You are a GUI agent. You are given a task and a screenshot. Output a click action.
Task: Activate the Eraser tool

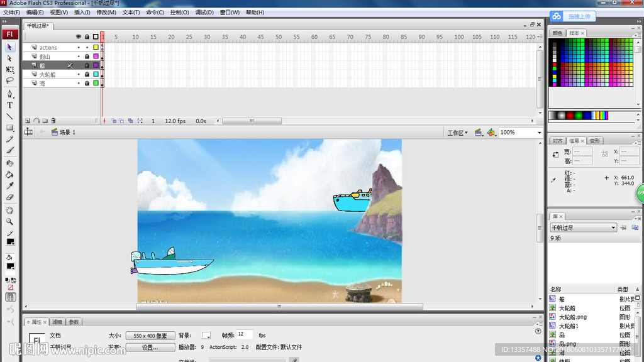tap(9, 197)
